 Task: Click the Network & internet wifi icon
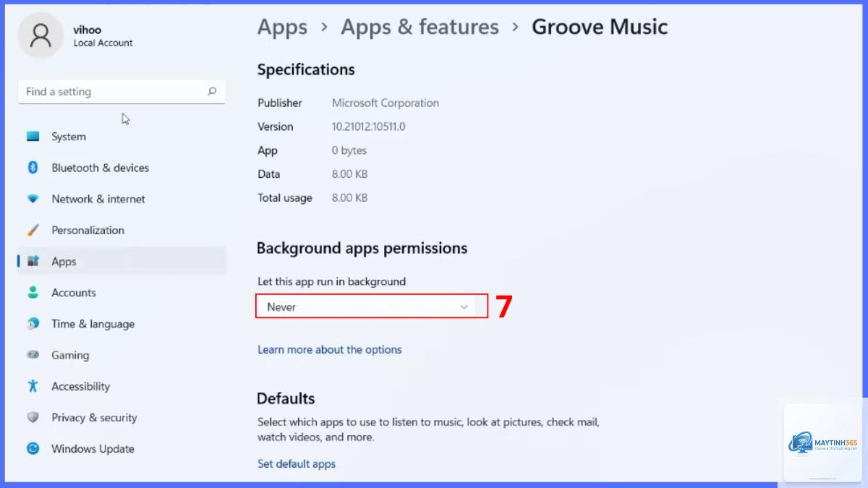(33, 199)
